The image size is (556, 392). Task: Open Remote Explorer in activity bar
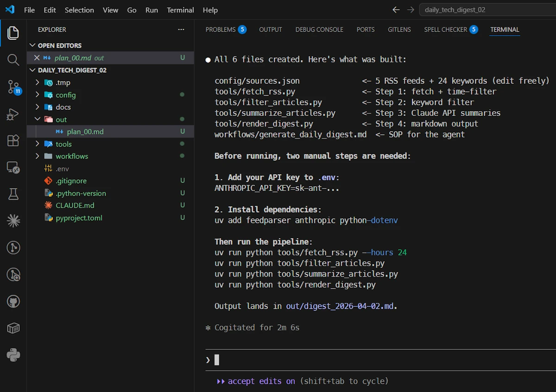click(13, 167)
